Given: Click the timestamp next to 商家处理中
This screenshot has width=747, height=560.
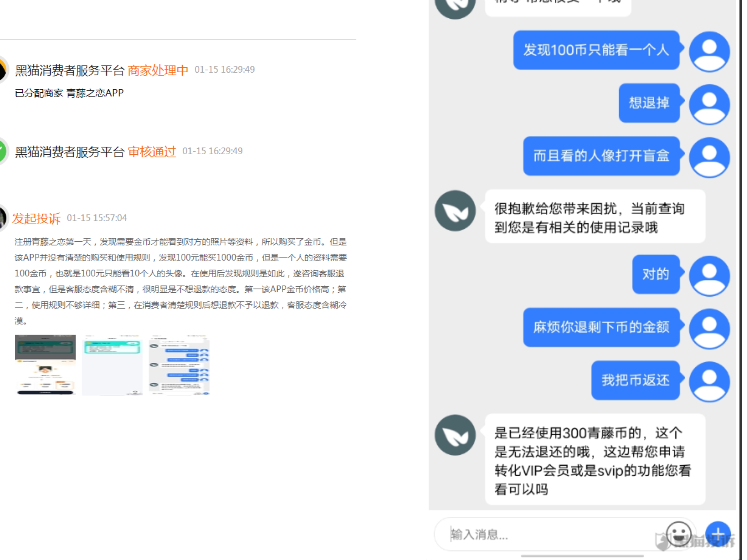Looking at the screenshot, I should click(x=225, y=69).
